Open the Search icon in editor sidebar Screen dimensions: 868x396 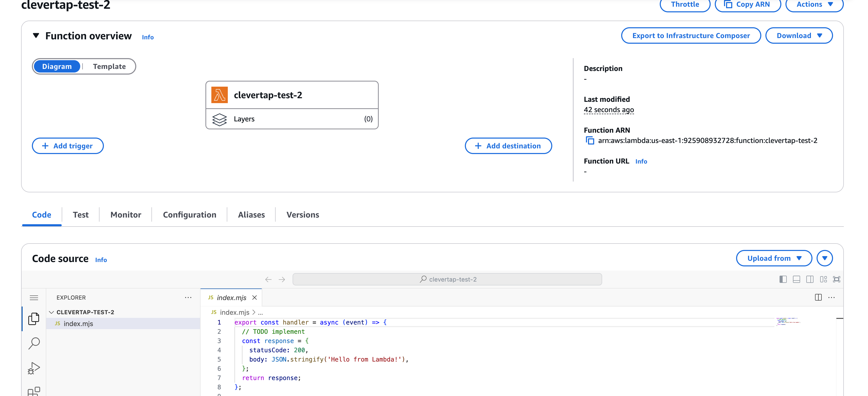(x=34, y=343)
